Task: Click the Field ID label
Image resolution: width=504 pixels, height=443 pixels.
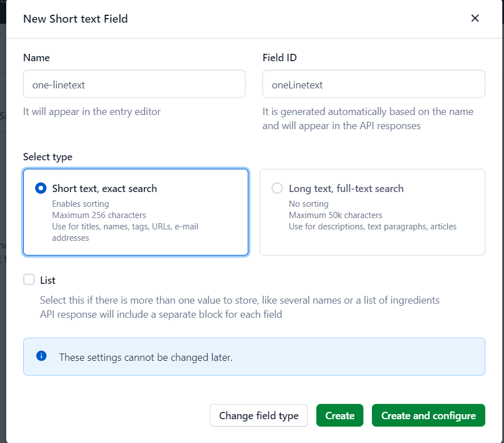Action: [279, 58]
